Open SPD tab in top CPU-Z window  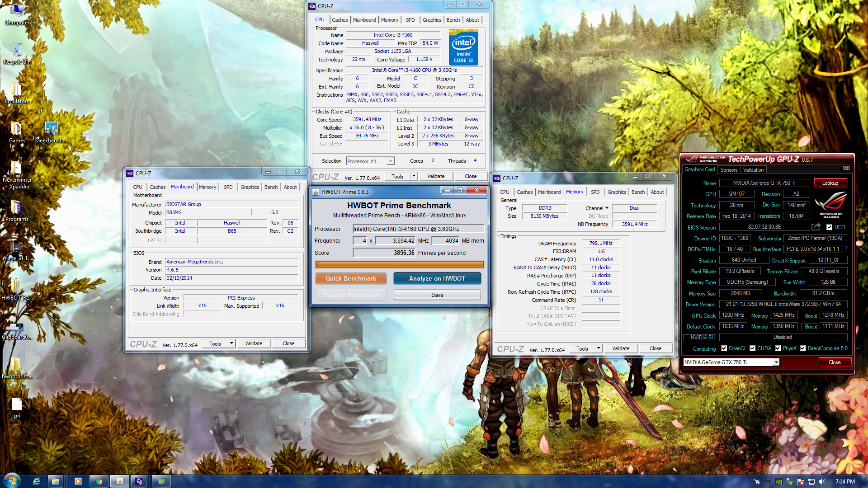(x=410, y=20)
